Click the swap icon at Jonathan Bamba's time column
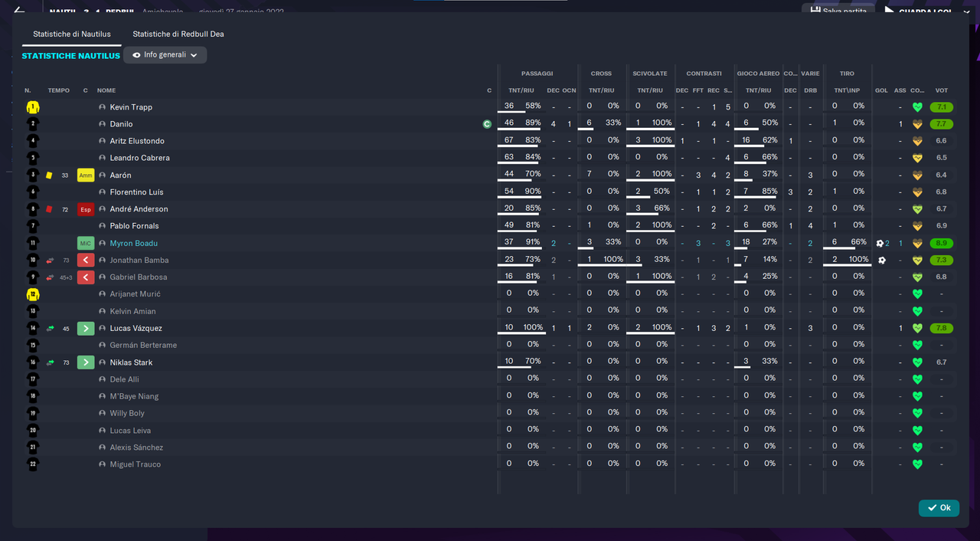Image resolution: width=980 pixels, height=541 pixels. click(x=50, y=261)
